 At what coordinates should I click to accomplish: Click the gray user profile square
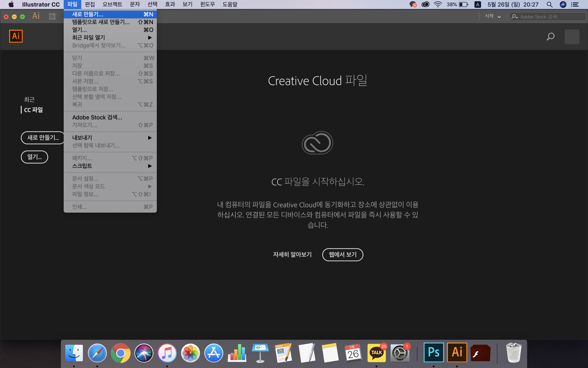pos(572,37)
